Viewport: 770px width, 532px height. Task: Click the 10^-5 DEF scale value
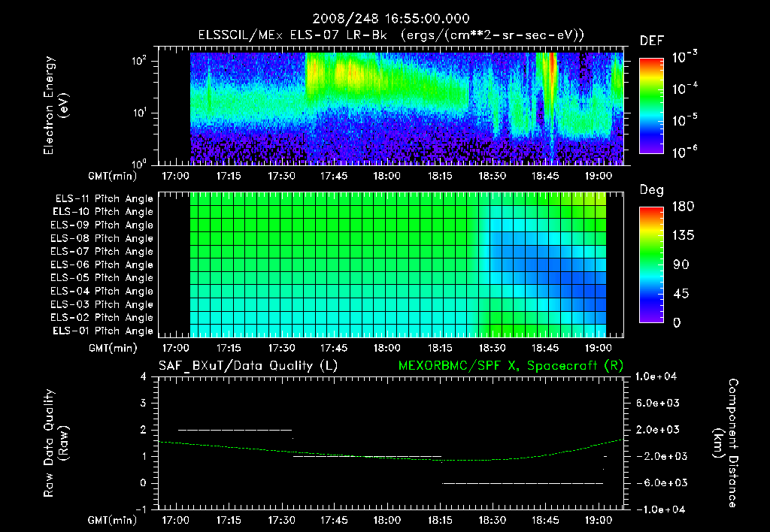[684, 120]
